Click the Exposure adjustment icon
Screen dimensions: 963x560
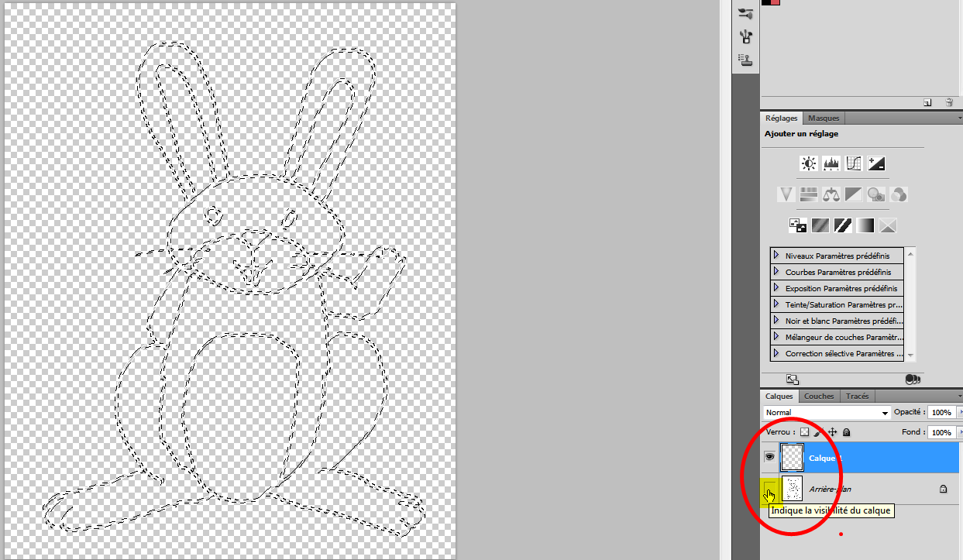[876, 163]
